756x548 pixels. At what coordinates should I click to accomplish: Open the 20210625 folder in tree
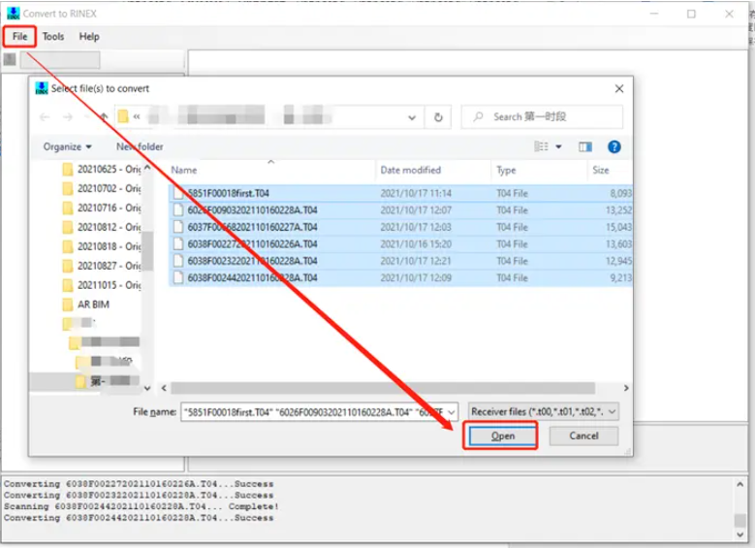tap(109, 170)
